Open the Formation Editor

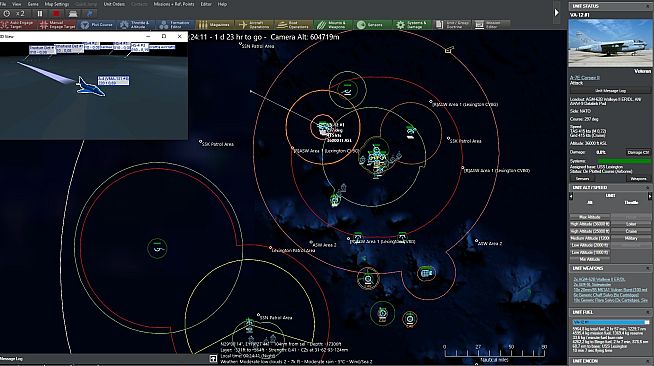click(175, 25)
